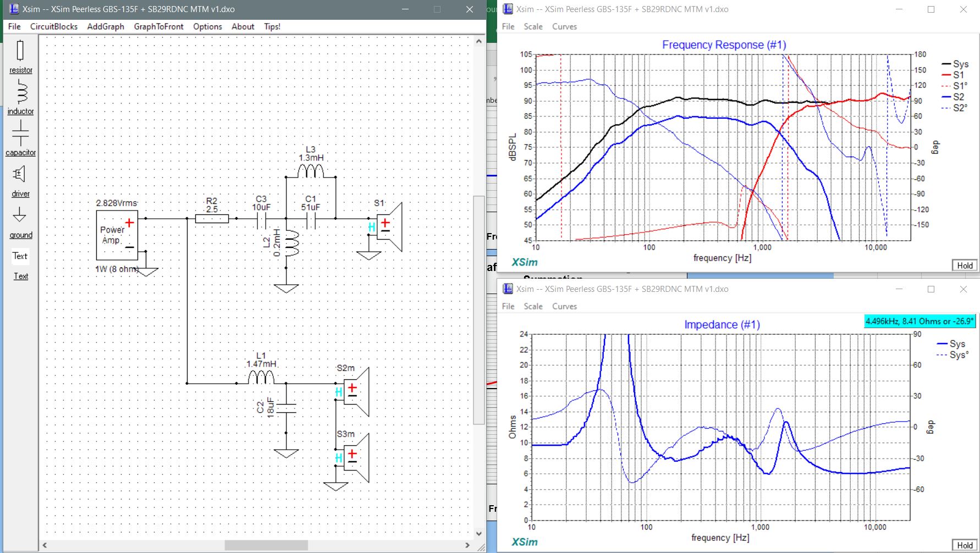Click the vertical scrollbar thumb of schematic
The width and height of the screenshot is (980, 553).
(479, 309)
